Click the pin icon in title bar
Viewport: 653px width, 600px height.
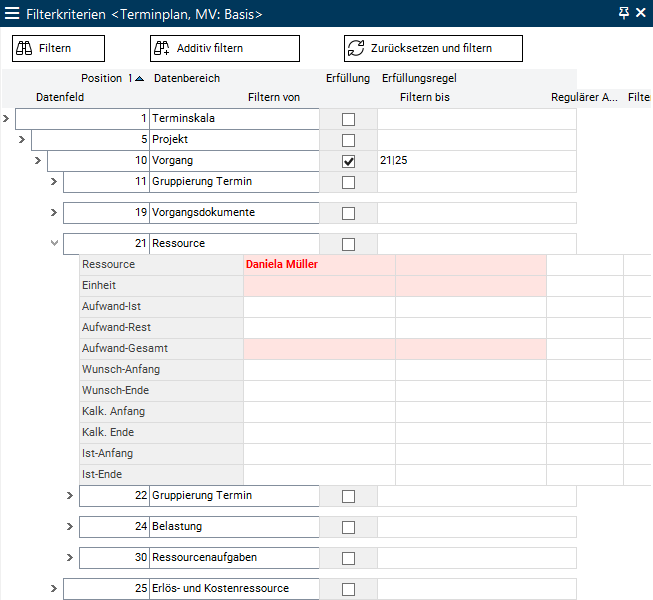point(623,13)
